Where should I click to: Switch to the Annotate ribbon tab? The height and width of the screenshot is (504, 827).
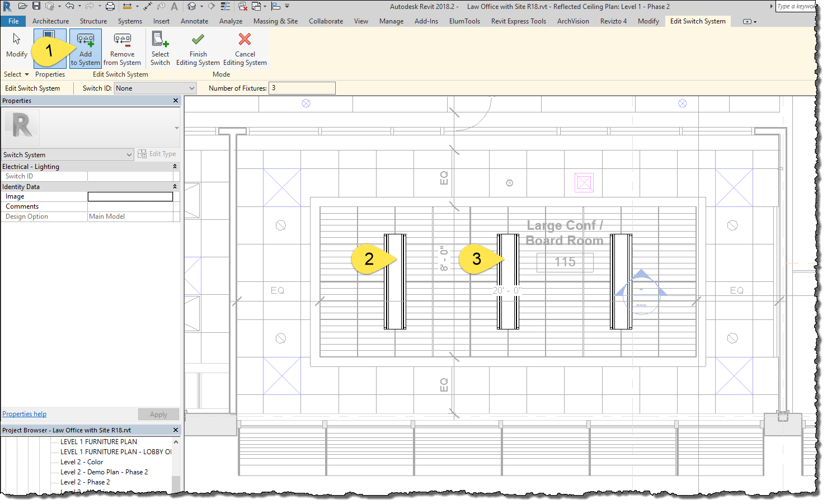click(x=194, y=21)
